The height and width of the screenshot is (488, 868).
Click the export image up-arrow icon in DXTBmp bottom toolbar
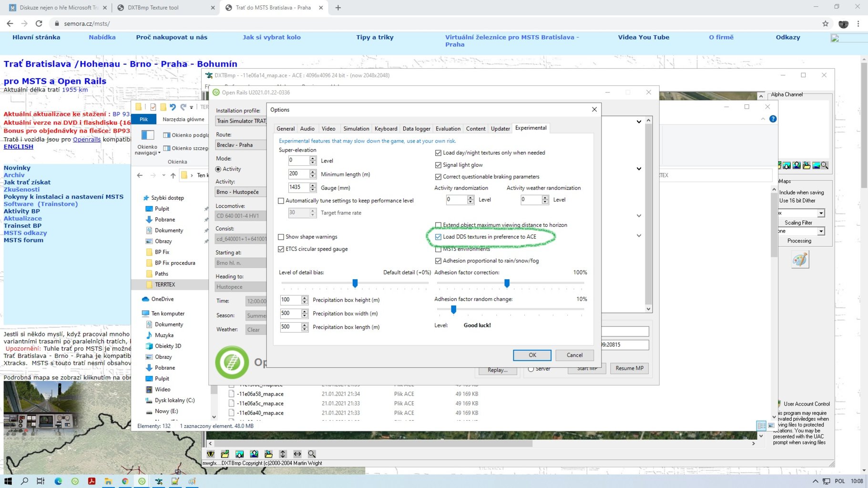254,454
